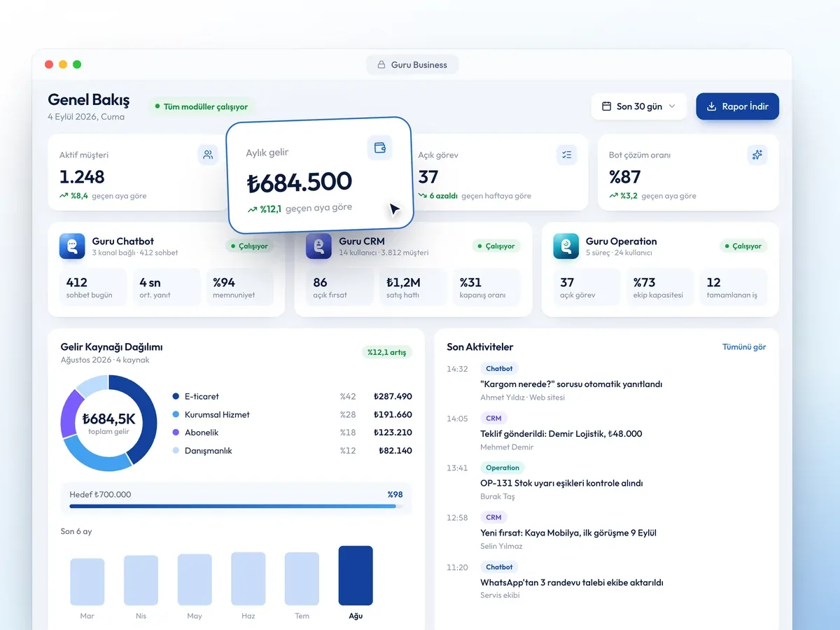
Task: Open the Guru Chatbot app icon
Action: click(x=72, y=246)
